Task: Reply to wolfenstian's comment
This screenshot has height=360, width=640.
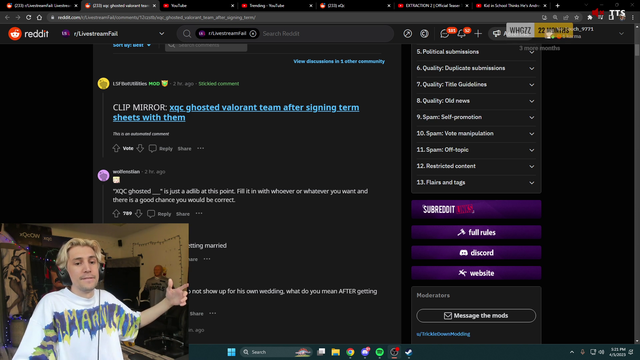Action: (159, 213)
